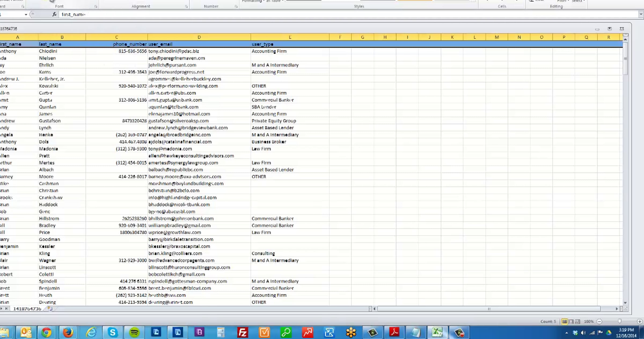This screenshot has height=339, width=644.
Task: Open the Font dialog launcher
Action: [96, 6]
